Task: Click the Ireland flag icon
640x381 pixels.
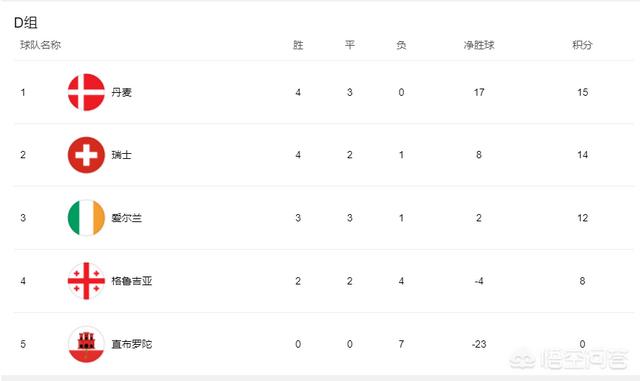Action: (x=86, y=218)
